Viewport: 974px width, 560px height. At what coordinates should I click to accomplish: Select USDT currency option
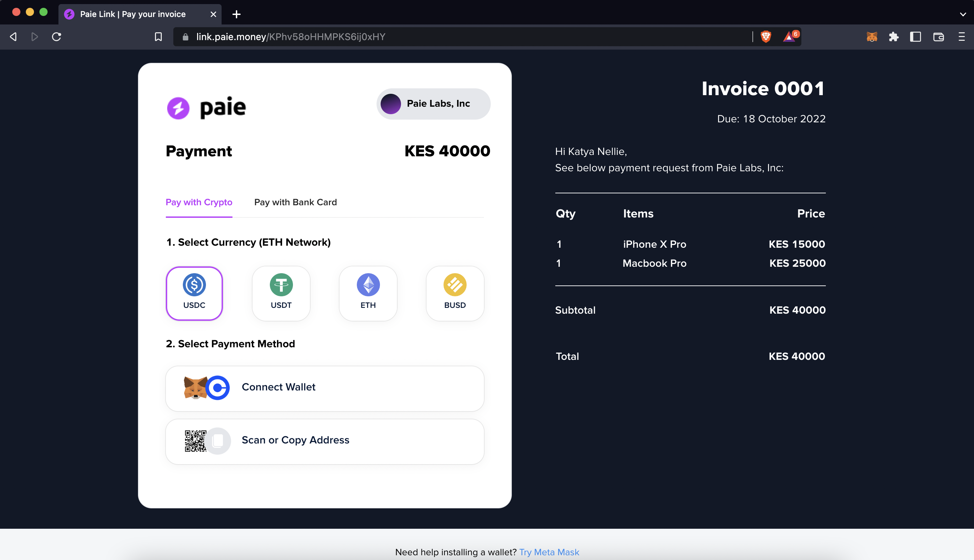coord(281,294)
